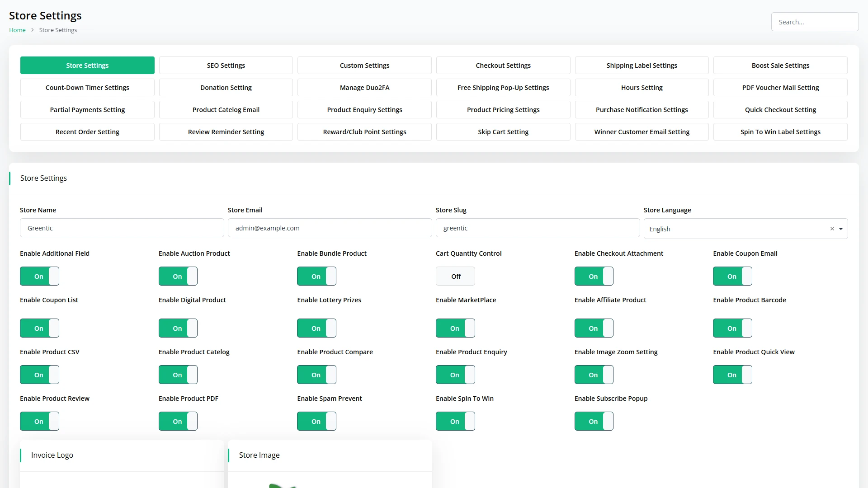Select Shipping Label Settings tab

click(x=642, y=66)
